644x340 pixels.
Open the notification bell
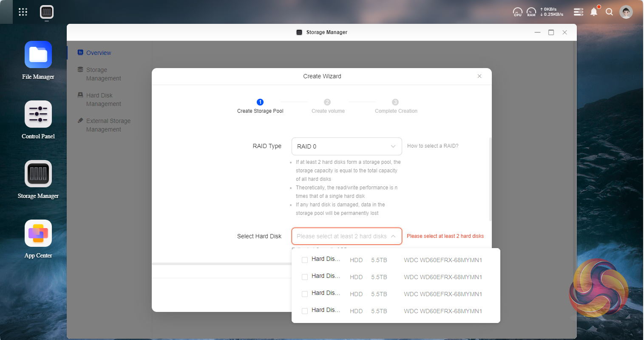coord(594,11)
